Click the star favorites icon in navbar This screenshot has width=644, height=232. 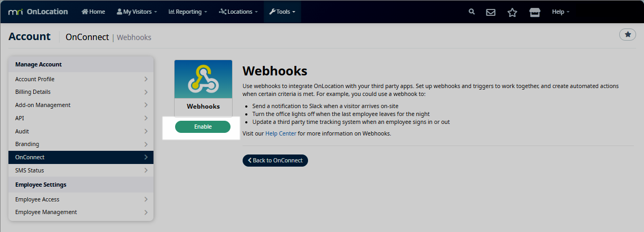coord(512,12)
